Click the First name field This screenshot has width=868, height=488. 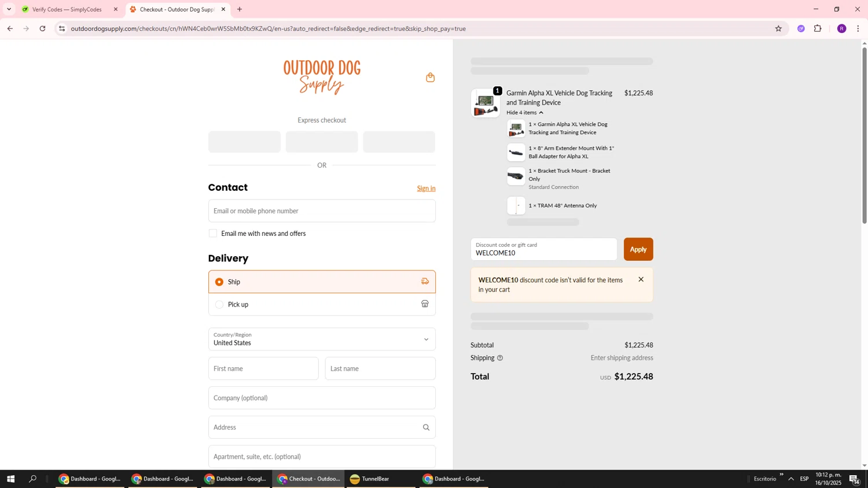tap(263, 369)
